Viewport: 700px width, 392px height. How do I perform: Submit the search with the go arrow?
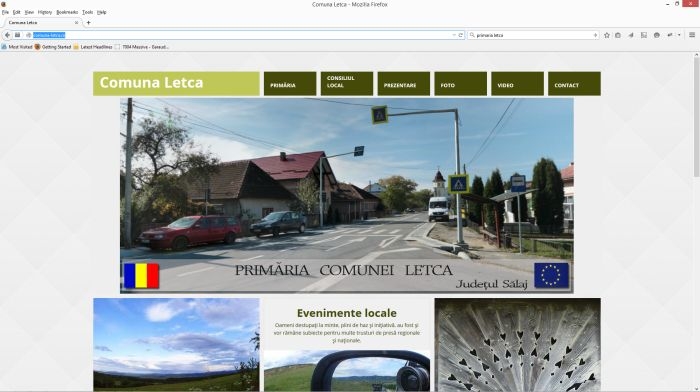point(595,35)
